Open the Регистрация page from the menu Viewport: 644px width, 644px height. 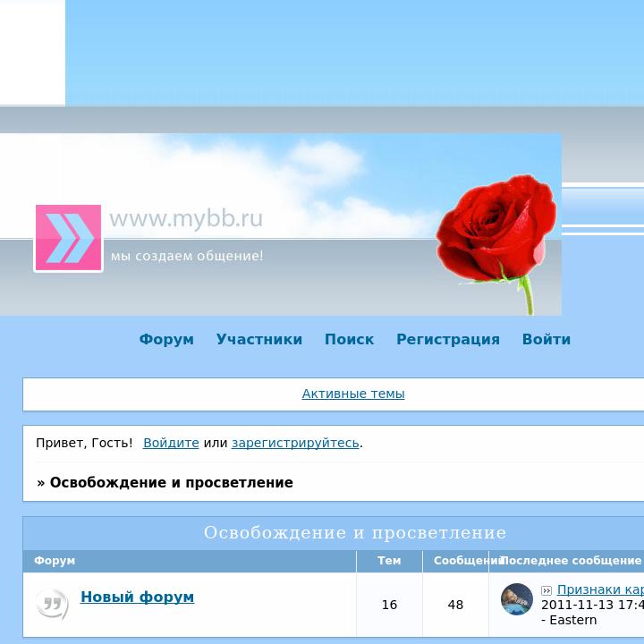tap(448, 339)
